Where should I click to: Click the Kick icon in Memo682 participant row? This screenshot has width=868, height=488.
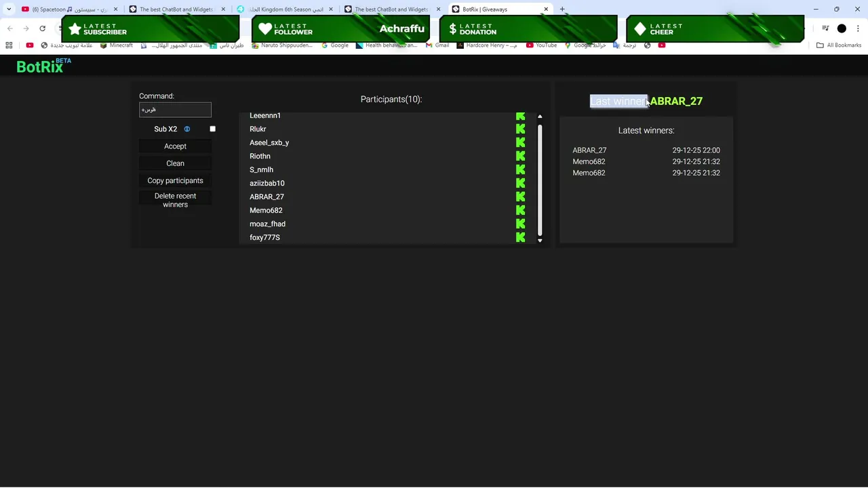coord(520,210)
